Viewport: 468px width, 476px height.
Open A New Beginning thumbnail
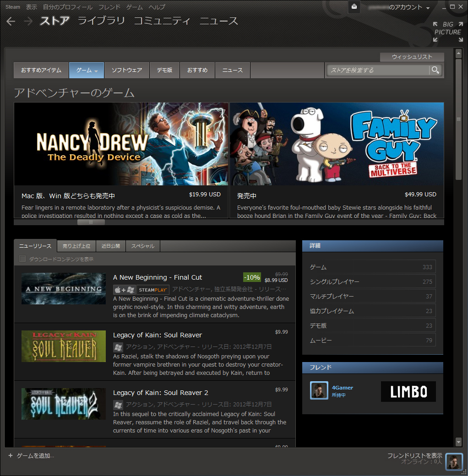pyautogui.click(x=64, y=288)
